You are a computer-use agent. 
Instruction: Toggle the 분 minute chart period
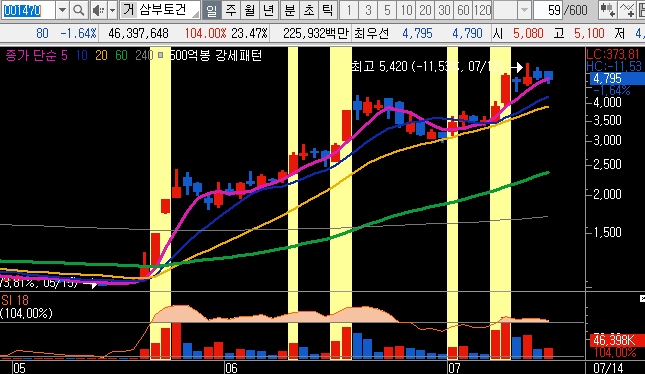pos(290,10)
